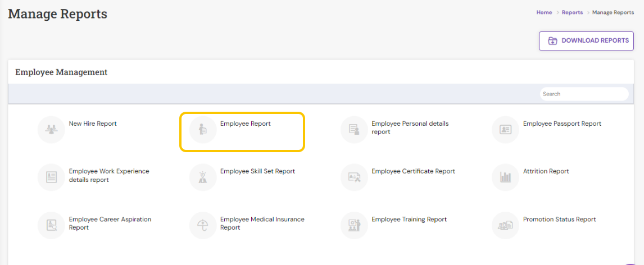Focus the Search input field

[x=584, y=94]
